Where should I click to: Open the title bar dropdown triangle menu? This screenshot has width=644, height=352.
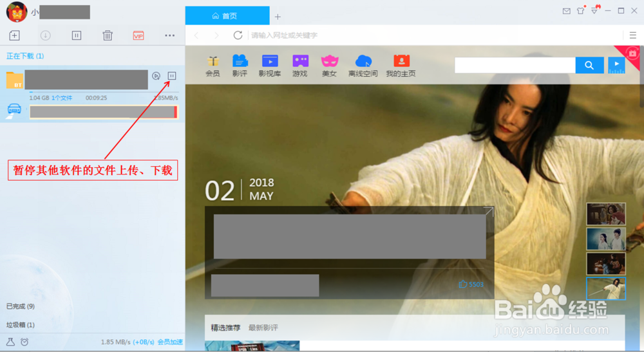(x=594, y=10)
